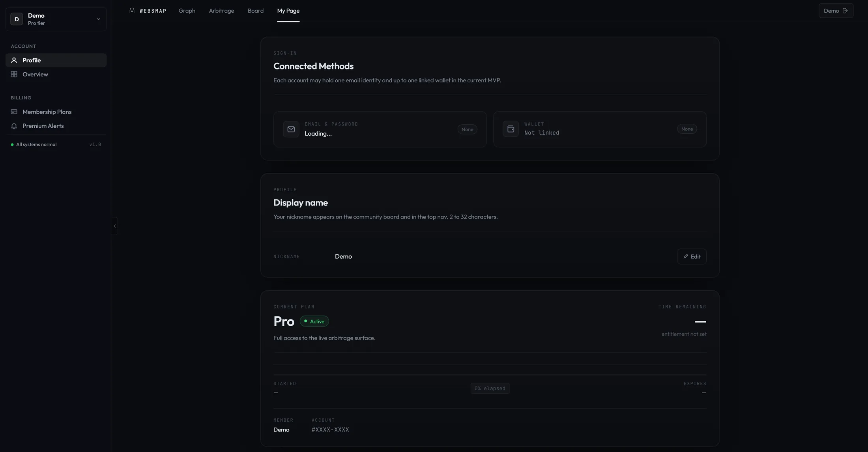The width and height of the screenshot is (868, 452).
Task: Click the Pro tier label in sidebar
Action: coord(36,23)
